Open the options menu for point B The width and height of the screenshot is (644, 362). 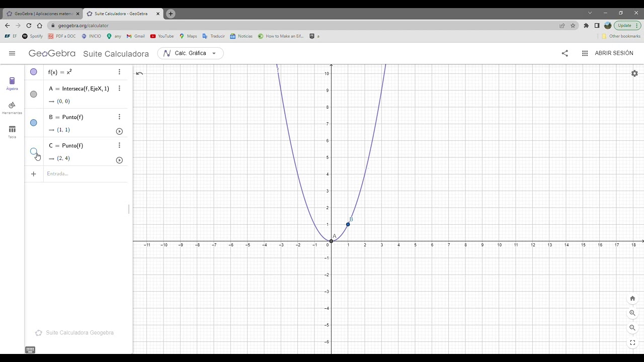pyautogui.click(x=119, y=117)
